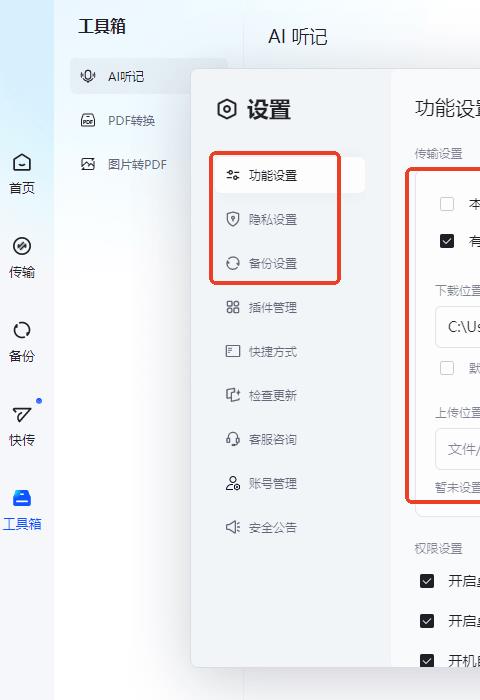Open the 备份 backup sidebar icon
The image size is (480, 700).
(x=22, y=330)
